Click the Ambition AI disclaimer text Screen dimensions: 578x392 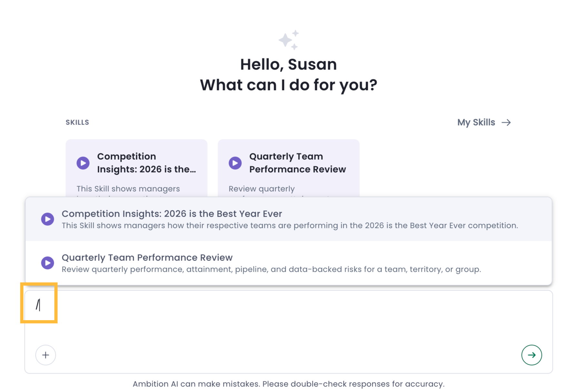tap(289, 384)
